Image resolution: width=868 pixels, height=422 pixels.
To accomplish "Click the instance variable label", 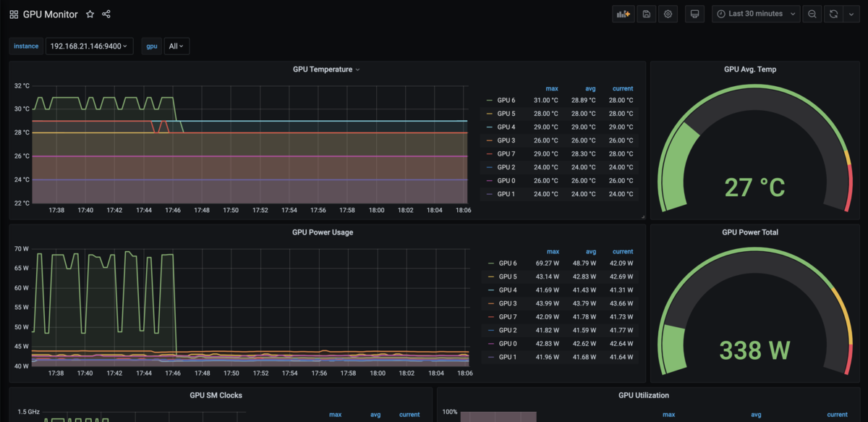I will (26, 46).
